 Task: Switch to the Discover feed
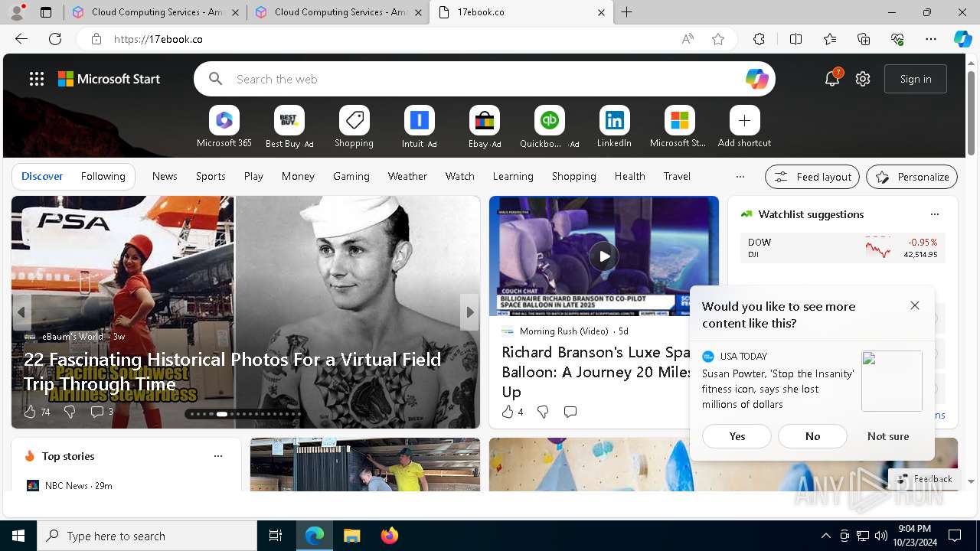click(x=42, y=176)
